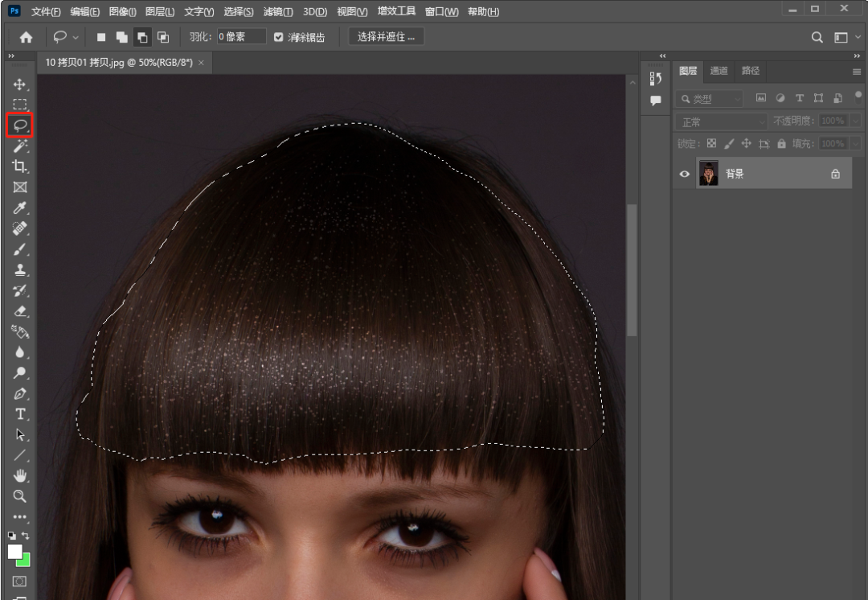Toggle the 消除锯齿 anti-alias checkbox
Image resolution: width=868 pixels, height=600 pixels.
pos(279,37)
